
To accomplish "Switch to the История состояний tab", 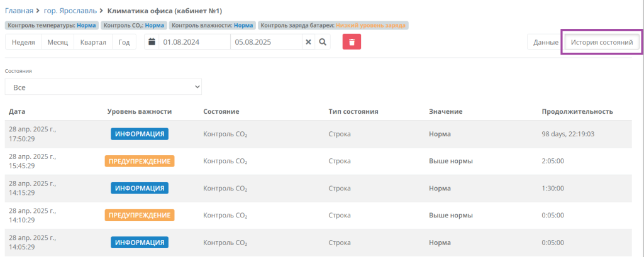I will tap(601, 42).
